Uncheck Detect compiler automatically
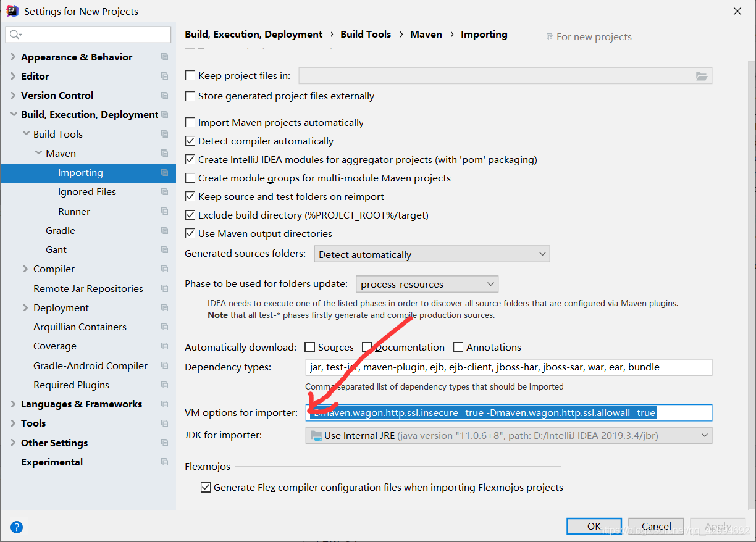This screenshot has width=756, height=542. pos(190,141)
